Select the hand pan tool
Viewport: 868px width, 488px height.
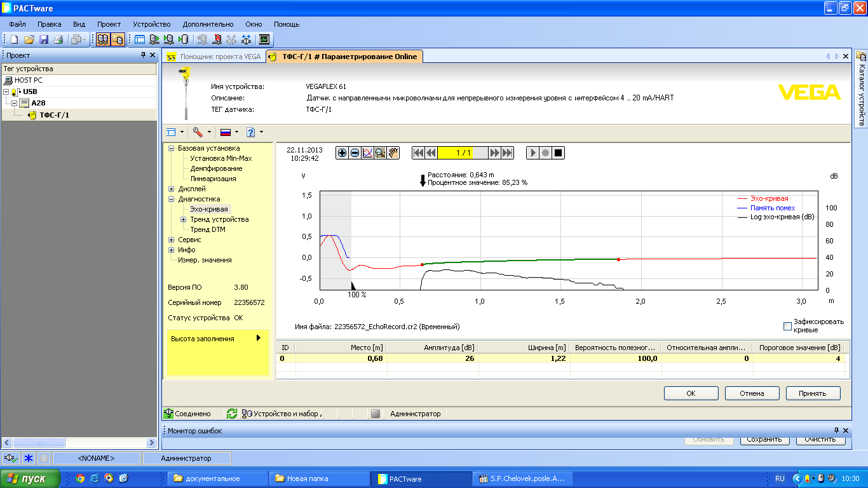point(393,152)
